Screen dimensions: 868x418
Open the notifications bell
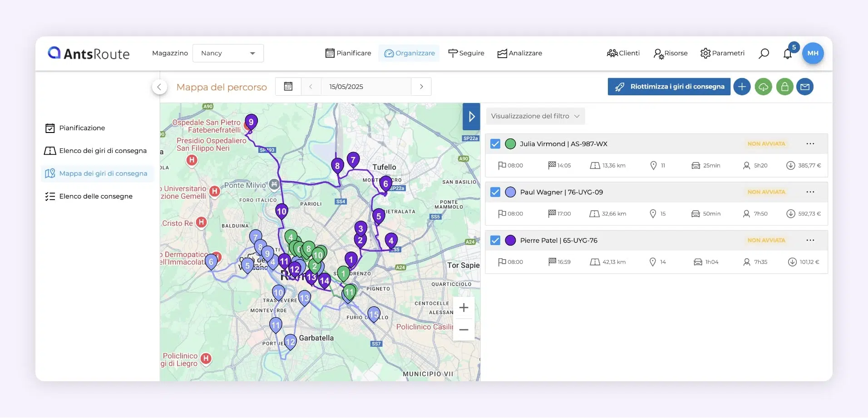[x=788, y=54]
